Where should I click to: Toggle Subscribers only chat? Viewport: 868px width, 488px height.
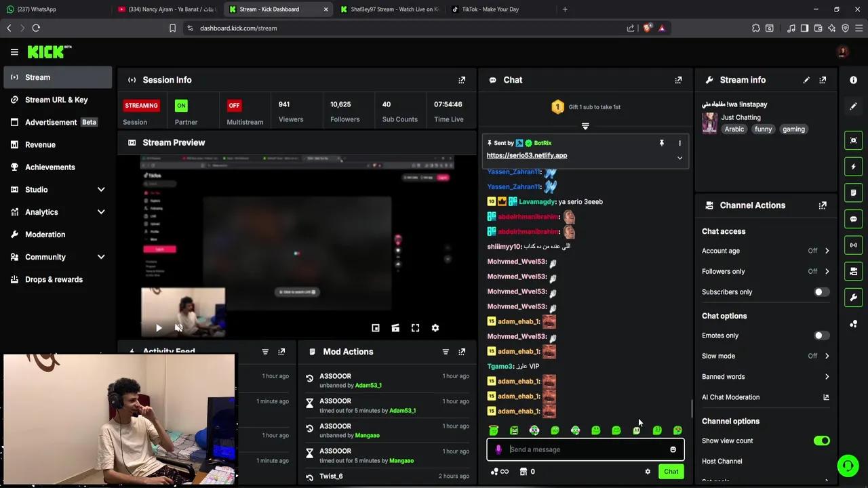point(821,292)
